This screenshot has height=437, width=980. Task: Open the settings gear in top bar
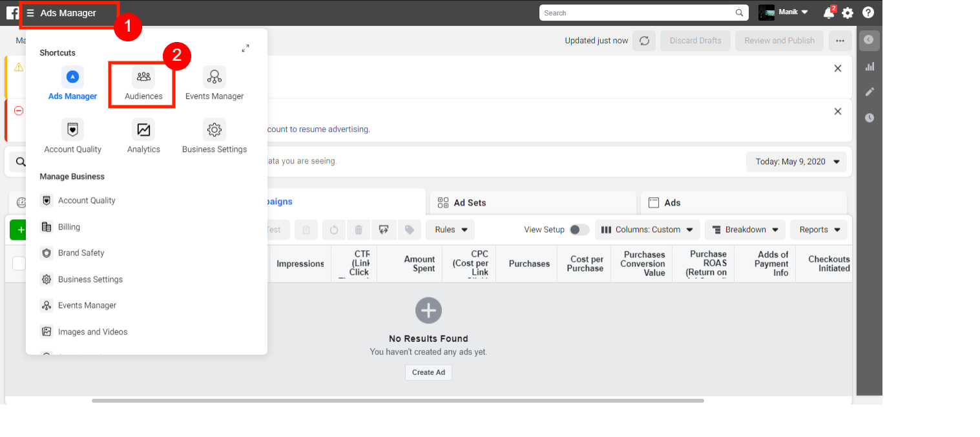(x=848, y=13)
